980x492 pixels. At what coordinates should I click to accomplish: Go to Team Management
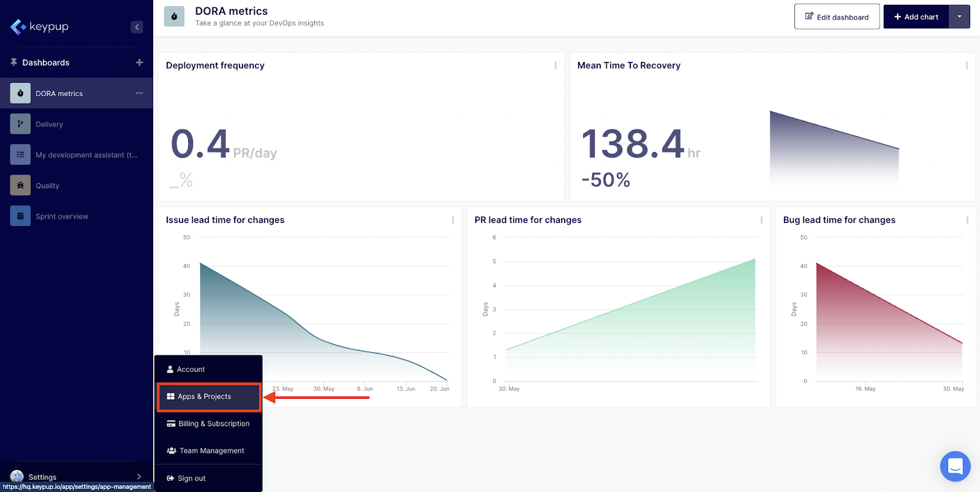(211, 450)
